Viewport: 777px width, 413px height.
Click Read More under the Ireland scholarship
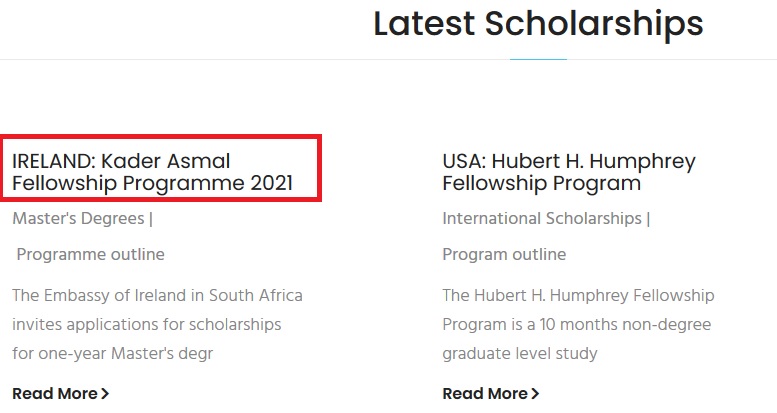point(55,394)
